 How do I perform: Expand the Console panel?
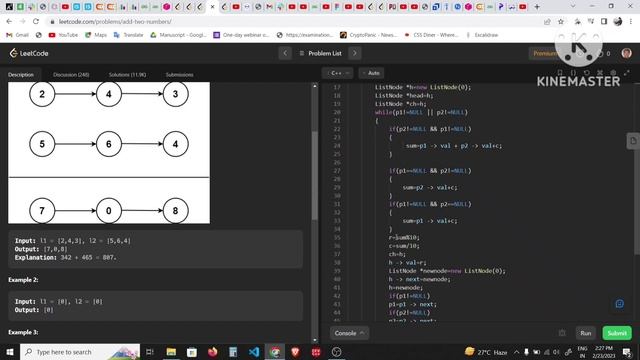[x=349, y=333]
